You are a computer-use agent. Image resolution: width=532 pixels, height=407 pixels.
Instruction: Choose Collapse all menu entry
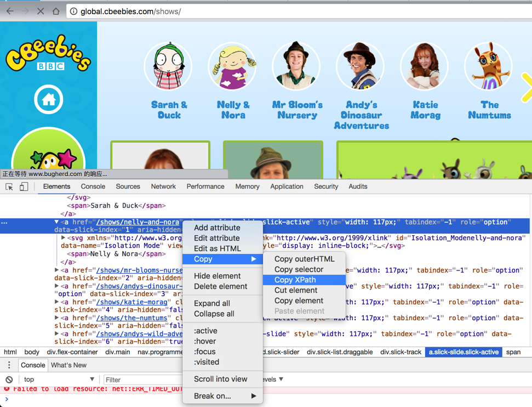[x=222, y=314]
